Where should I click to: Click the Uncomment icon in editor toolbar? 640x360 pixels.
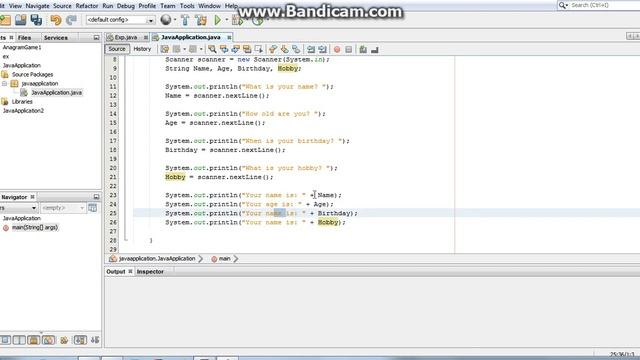point(375,49)
